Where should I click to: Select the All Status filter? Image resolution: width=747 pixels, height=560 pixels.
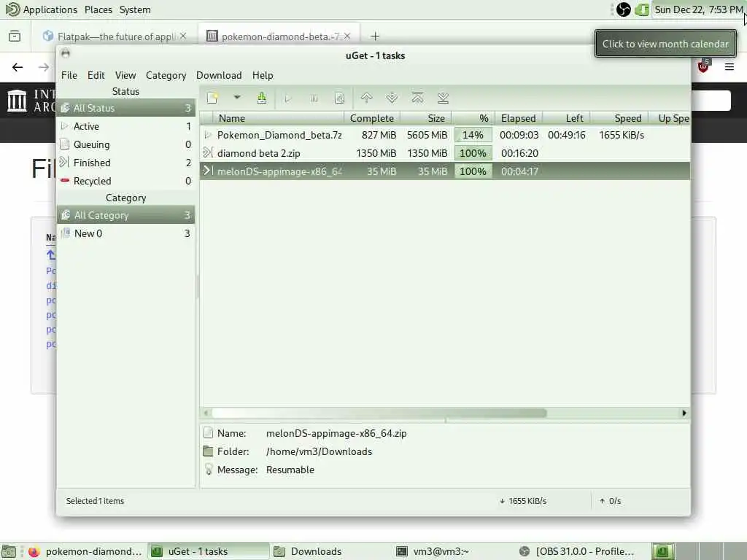(x=125, y=108)
